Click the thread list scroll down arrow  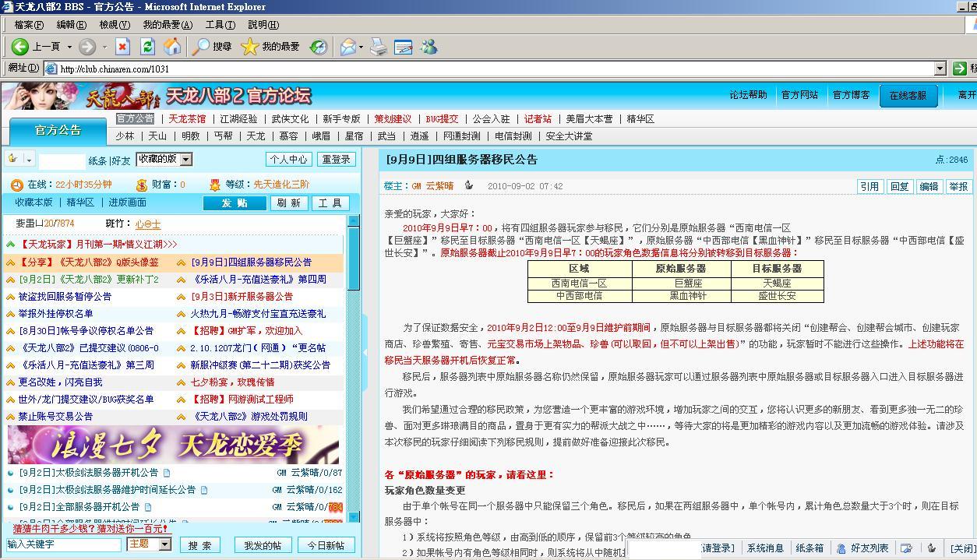point(354,516)
